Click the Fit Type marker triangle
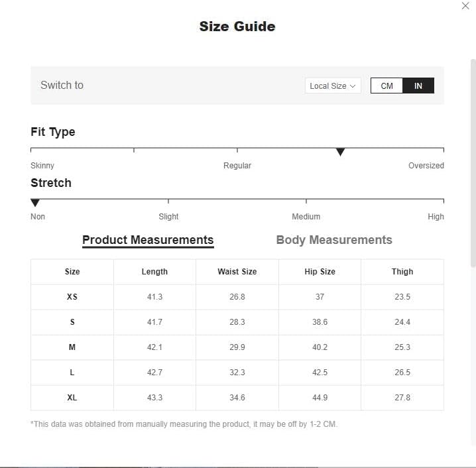The image size is (476, 468). coord(340,152)
